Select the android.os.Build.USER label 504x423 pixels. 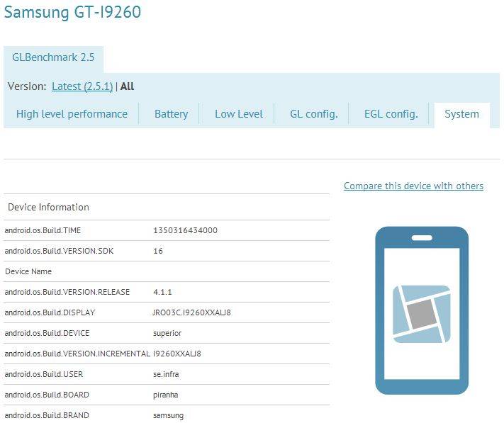pos(44,374)
